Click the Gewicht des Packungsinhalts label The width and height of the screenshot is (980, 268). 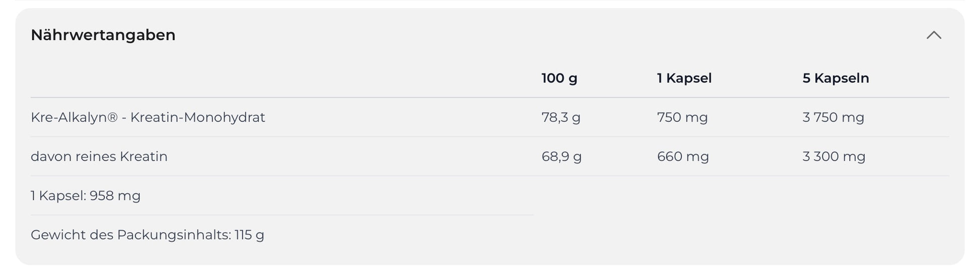click(130, 235)
